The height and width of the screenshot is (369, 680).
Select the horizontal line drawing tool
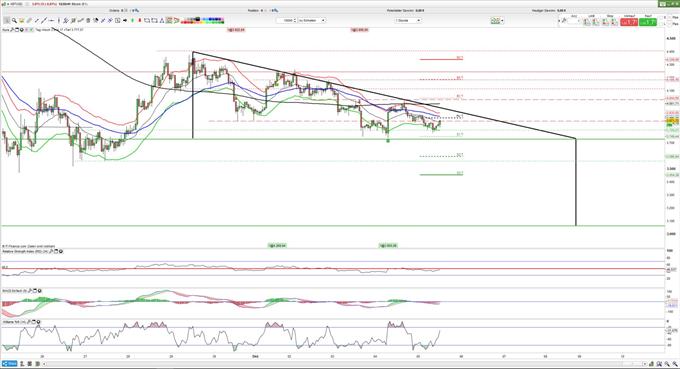51,20
